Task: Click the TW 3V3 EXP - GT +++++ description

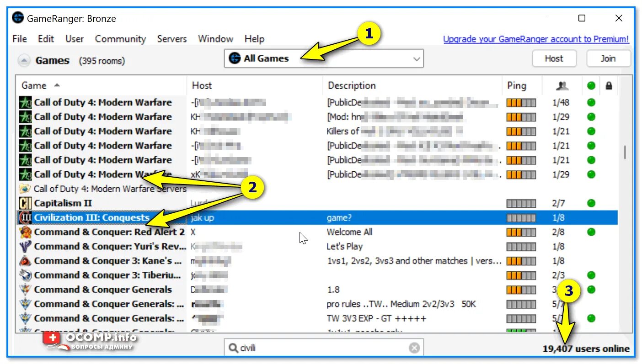Action: point(376,318)
